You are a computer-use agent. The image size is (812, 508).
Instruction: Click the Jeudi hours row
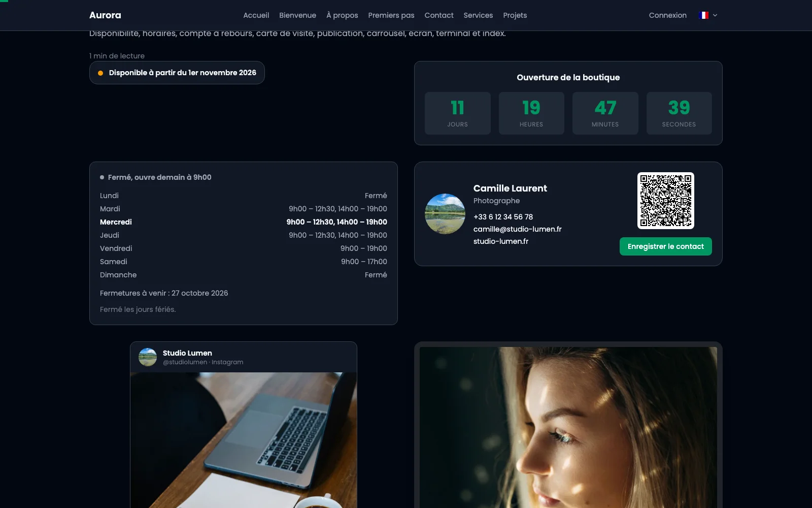tap(244, 235)
